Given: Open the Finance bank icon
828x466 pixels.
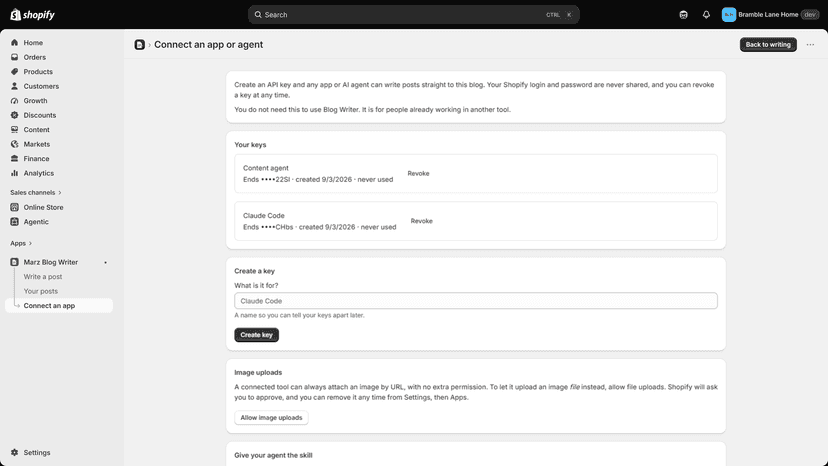Looking at the screenshot, I should click(x=14, y=159).
